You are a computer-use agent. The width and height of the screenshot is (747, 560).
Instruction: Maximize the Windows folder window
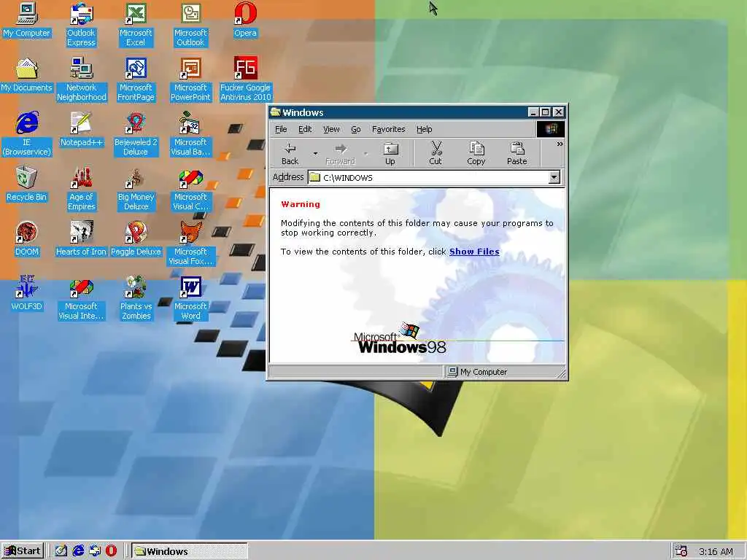tap(546, 112)
